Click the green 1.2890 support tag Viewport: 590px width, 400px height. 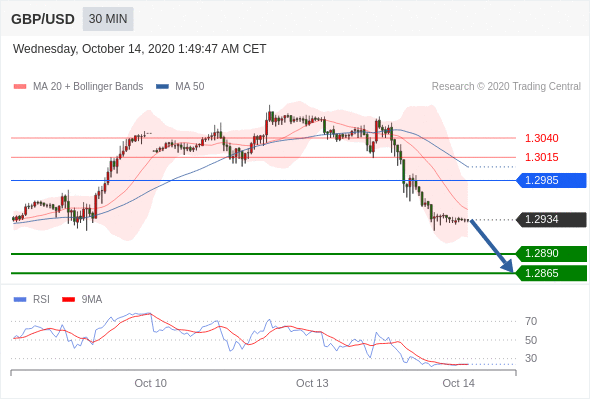tap(551, 254)
